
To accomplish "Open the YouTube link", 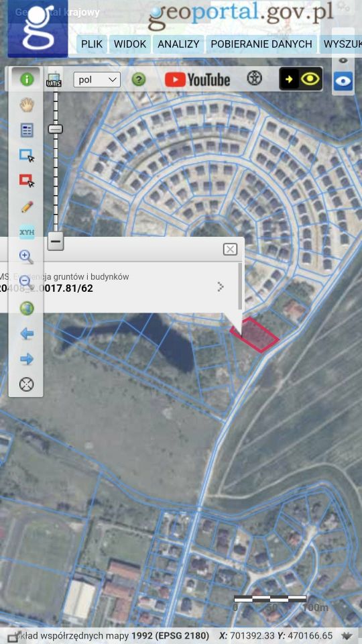I will 197,79.
